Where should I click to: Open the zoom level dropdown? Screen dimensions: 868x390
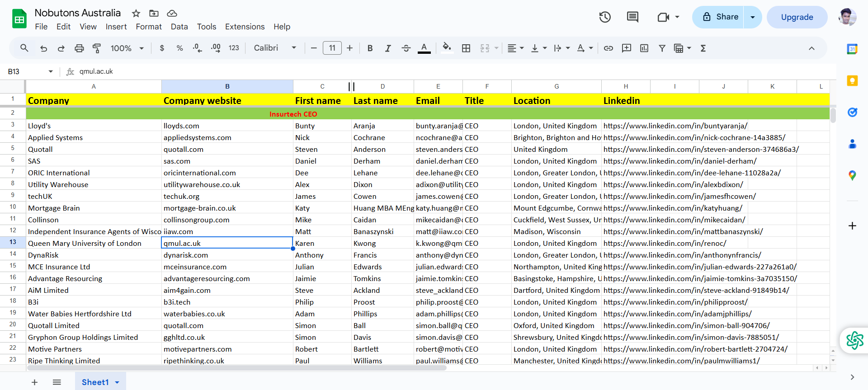click(x=127, y=48)
